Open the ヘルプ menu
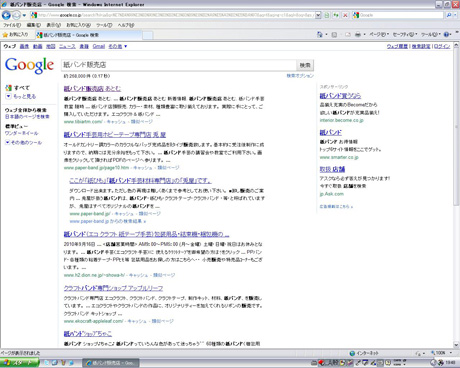 click(x=126, y=25)
